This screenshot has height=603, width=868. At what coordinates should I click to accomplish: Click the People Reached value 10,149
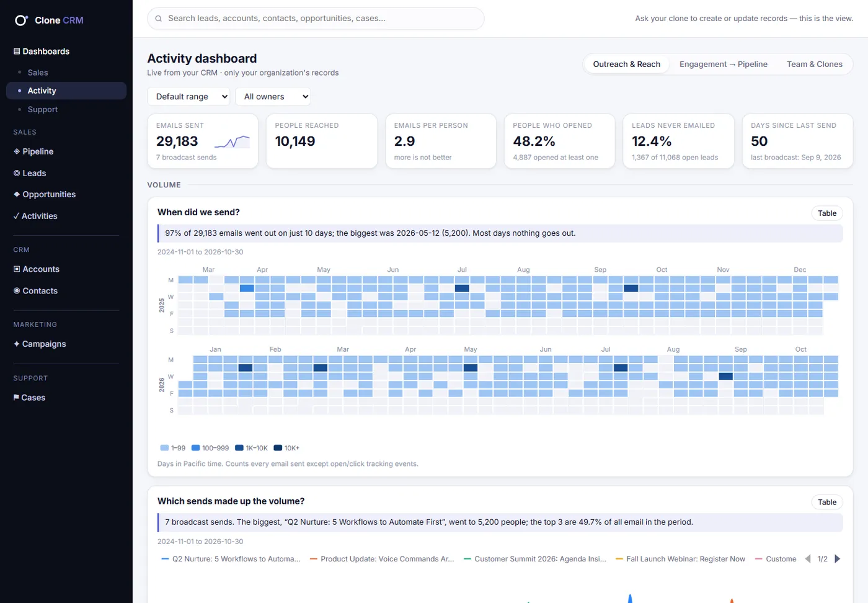pos(295,141)
